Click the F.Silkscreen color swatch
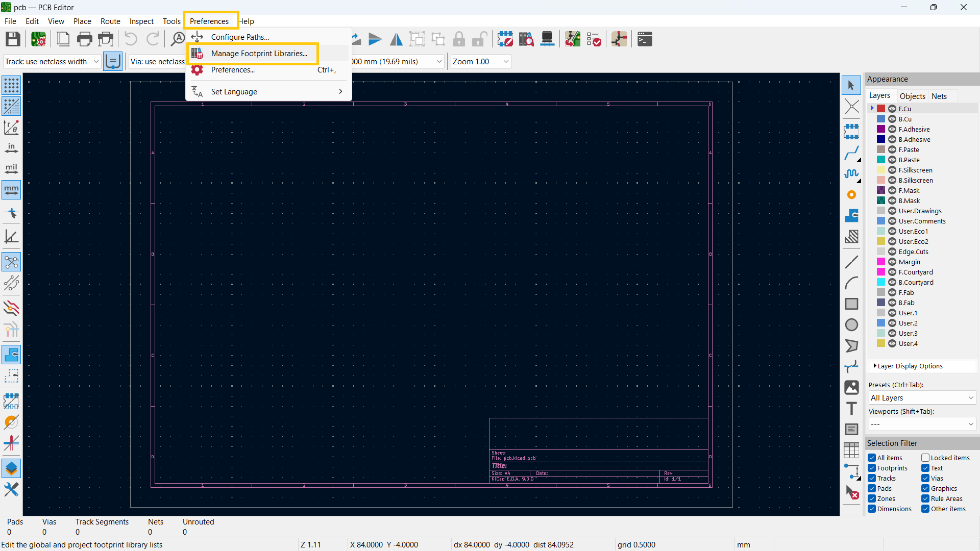980x551 pixels. click(x=881, y=170)
